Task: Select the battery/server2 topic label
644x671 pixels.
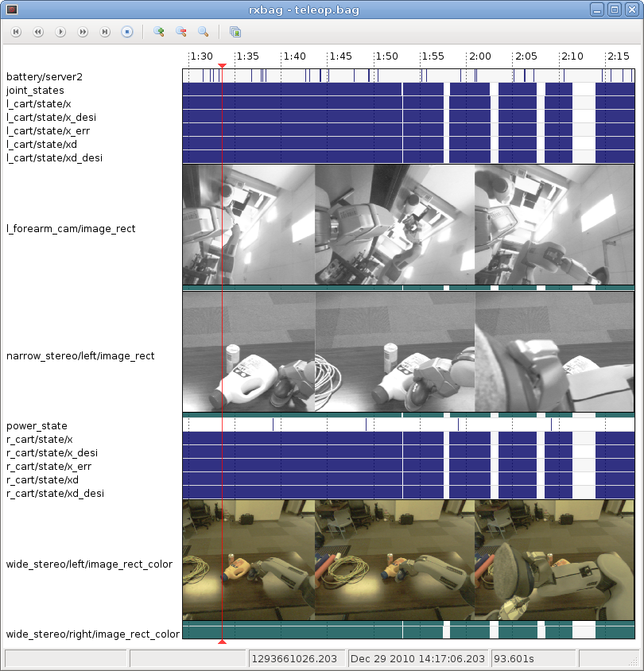Action: tap(45, 77)
